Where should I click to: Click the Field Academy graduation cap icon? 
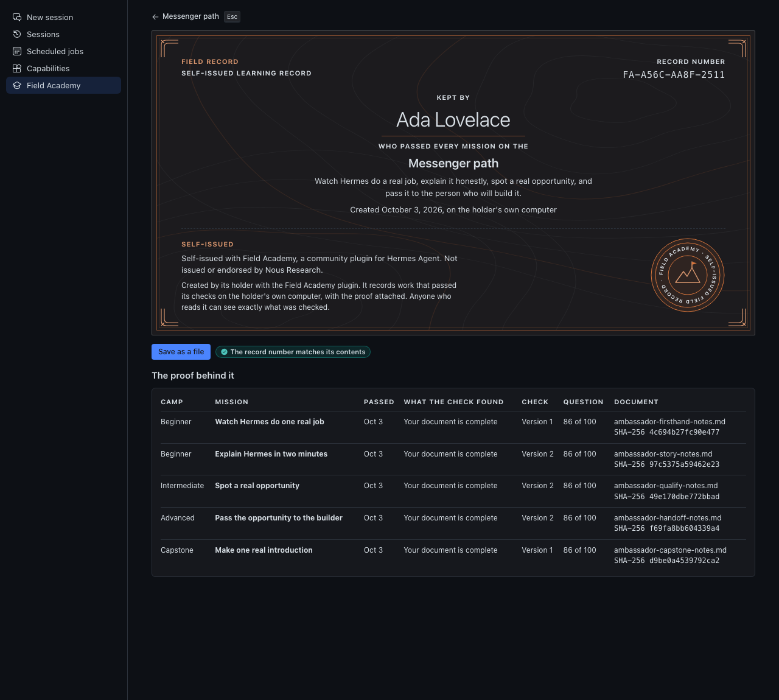pos(17,86)
